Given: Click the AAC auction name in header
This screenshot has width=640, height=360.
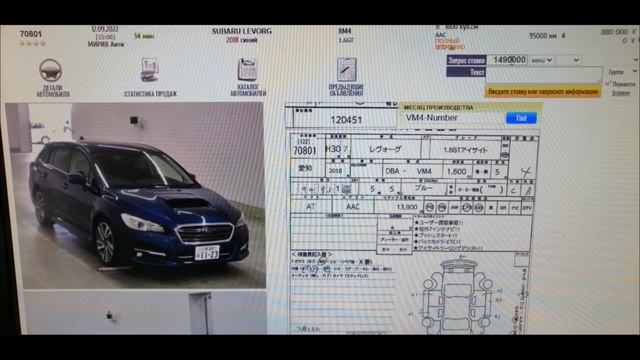Looking at the screenshot, I should (x=440, y=35).
